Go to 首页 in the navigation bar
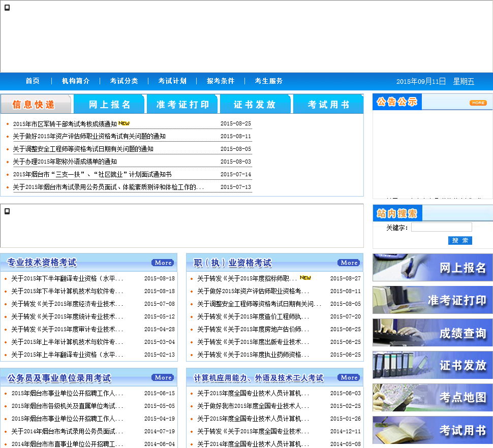Screen dimensions: 493x448 33,81
